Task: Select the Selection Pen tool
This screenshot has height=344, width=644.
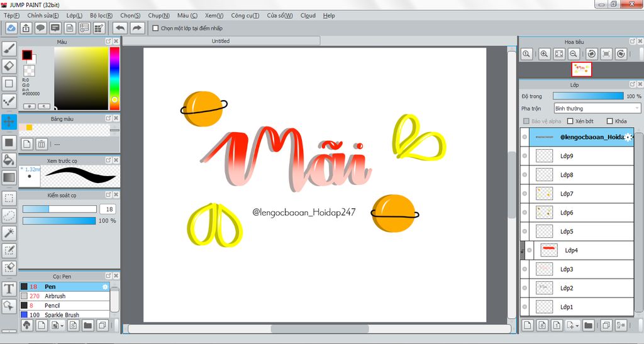Action: click(x=9, y=250)
